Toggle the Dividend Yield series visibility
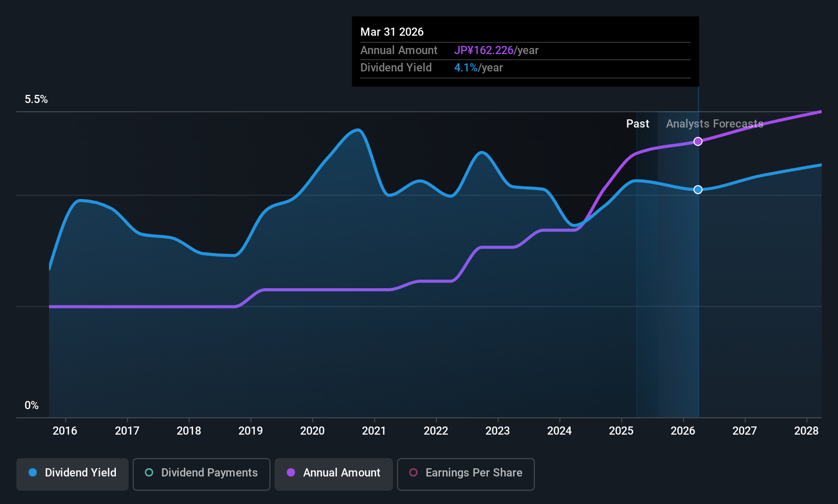This screenshot has height=504, width=838. (x=72, y=473)
